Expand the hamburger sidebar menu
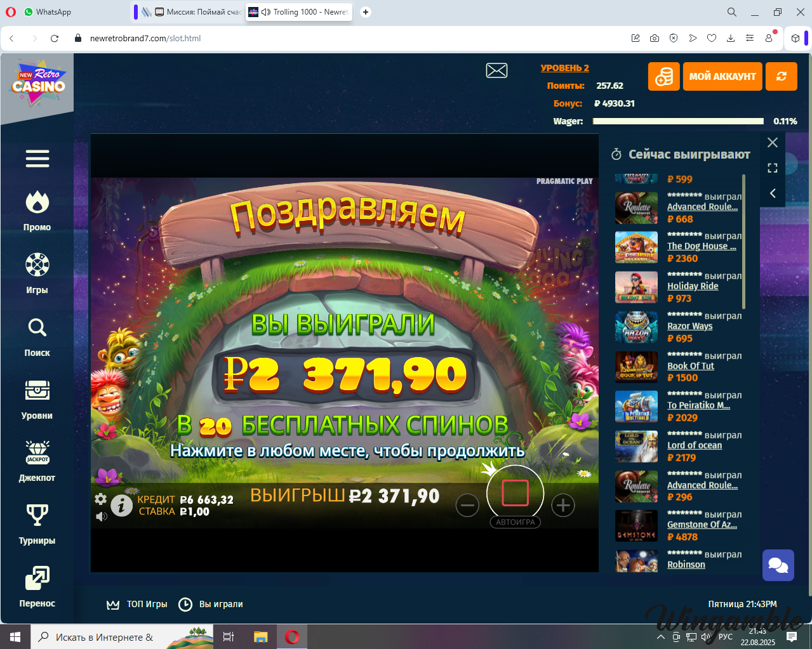812x649 pixels. coord(37,159)
